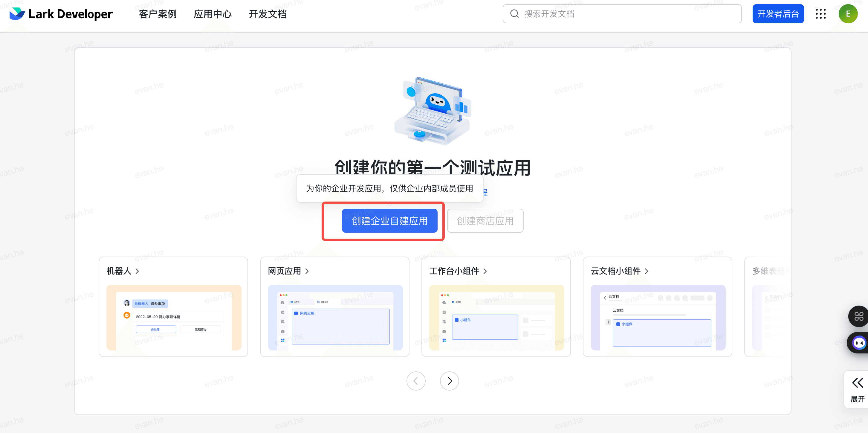The width and height of the screenshot is (868, 433).
Task: Expand the 网页应用 category chevron
Action: [307, 271]
